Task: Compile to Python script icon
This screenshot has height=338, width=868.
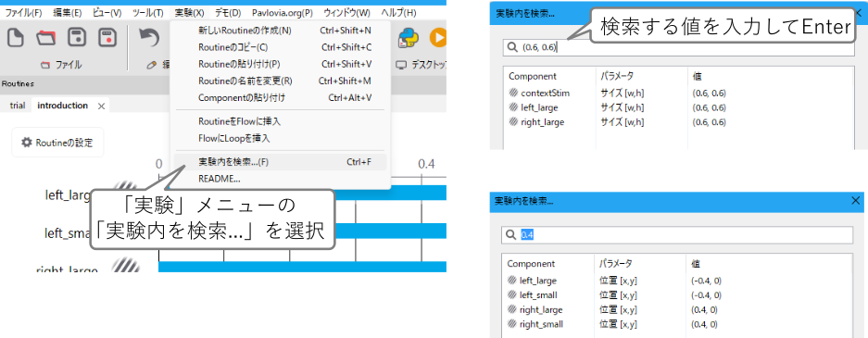Action: (408, 38)
